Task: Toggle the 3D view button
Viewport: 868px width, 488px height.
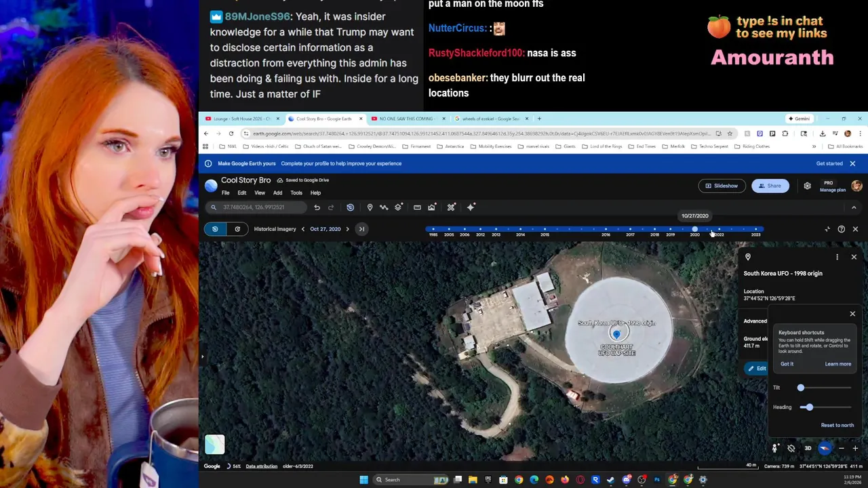Action: coord(808,448)
